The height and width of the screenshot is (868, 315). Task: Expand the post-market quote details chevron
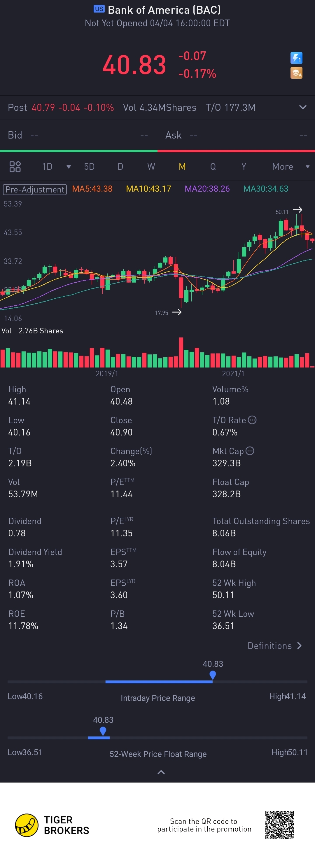tap(302, 107)
